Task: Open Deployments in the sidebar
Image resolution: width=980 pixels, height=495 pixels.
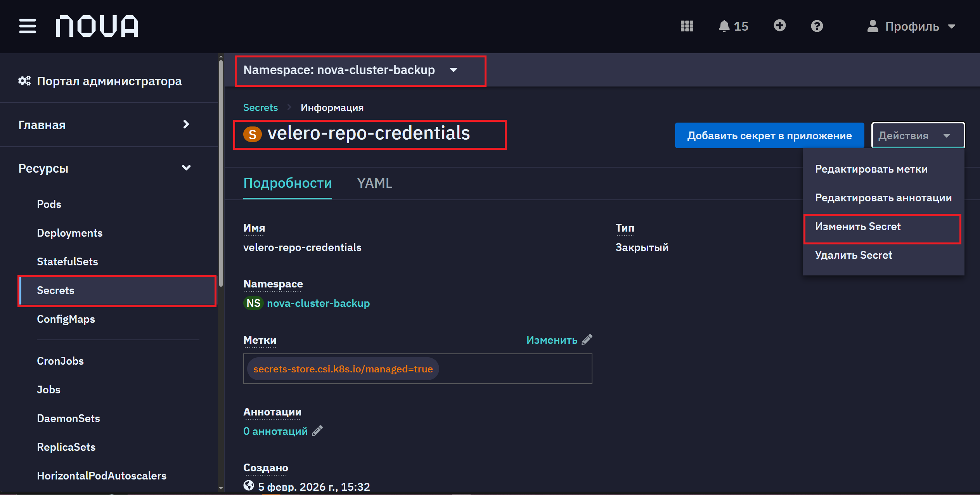Action: click(69, 233)
